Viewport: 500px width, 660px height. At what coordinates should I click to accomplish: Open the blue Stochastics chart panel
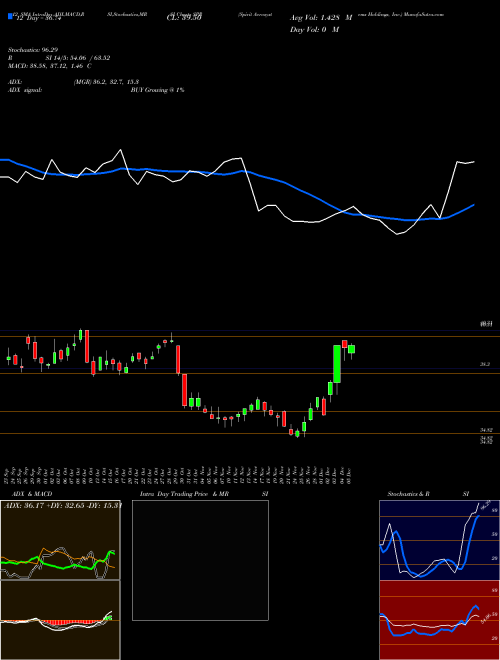(x=439, y=540)
